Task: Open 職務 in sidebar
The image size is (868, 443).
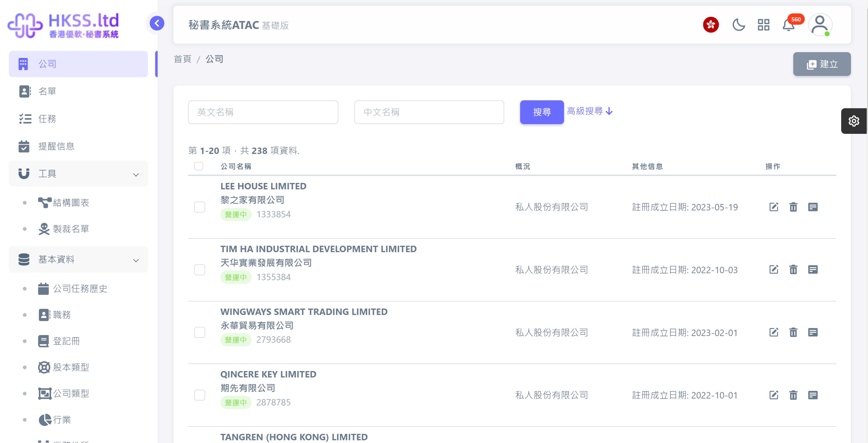Action: click(x=55, y=315)
